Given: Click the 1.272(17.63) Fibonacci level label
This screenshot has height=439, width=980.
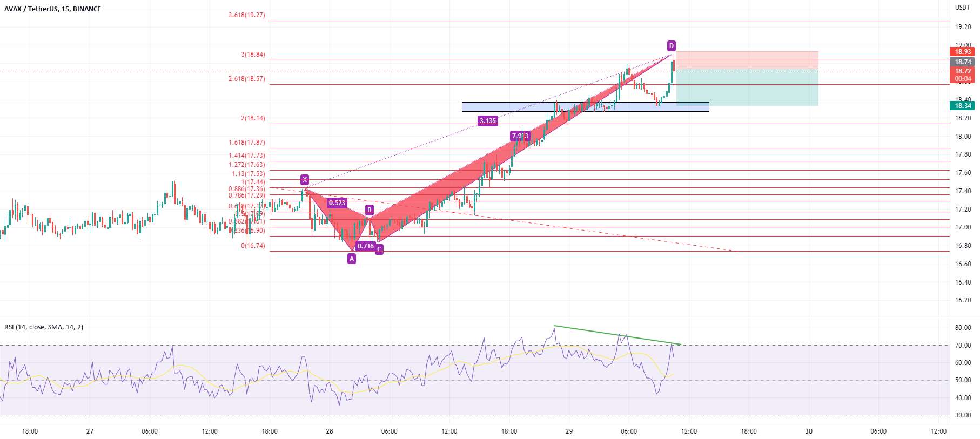Looking at the screenshot, I should 247,165.
